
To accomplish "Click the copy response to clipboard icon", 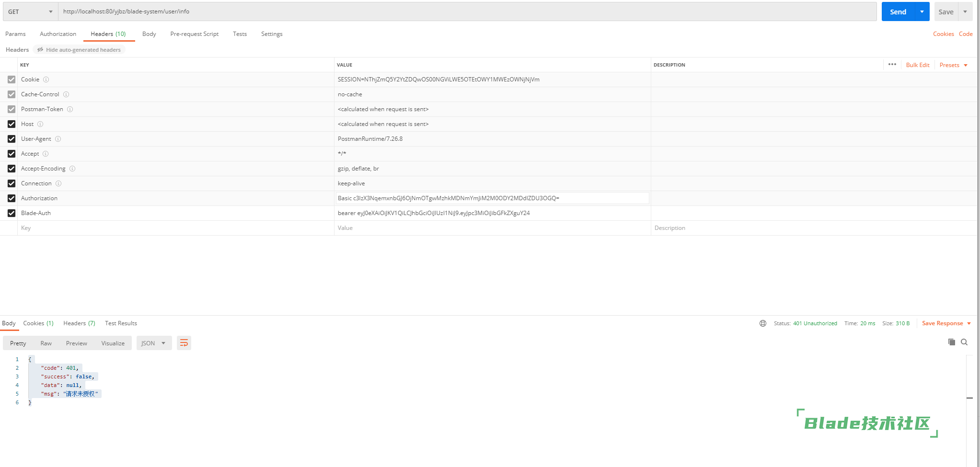I will (x=951, y=342).
